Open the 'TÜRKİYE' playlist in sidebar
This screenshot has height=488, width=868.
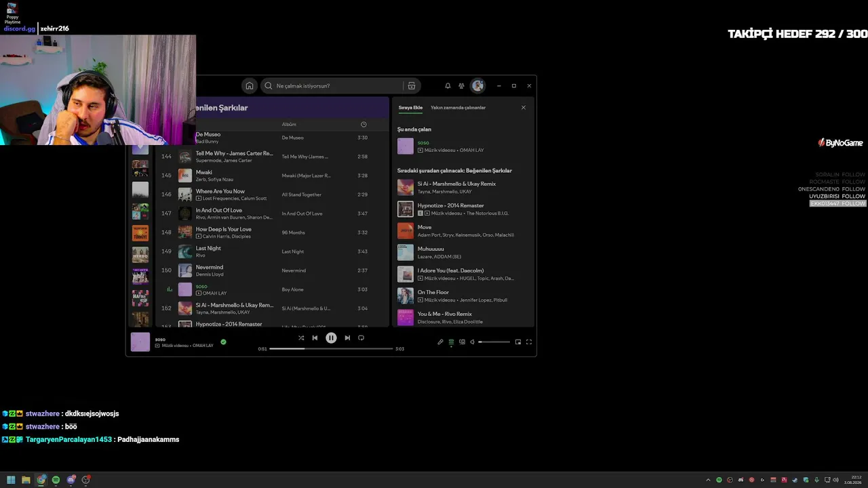140,233
